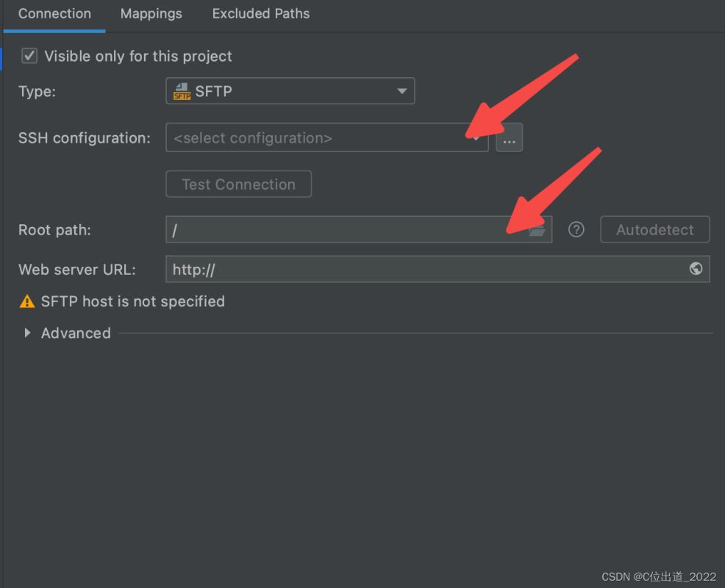Click the SFTP host warning triangle icon

click(27, 301)
